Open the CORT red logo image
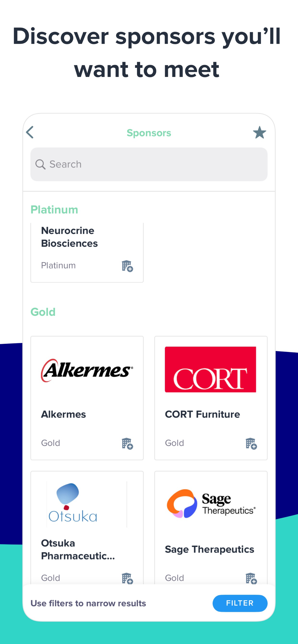 tap(210, 369)
